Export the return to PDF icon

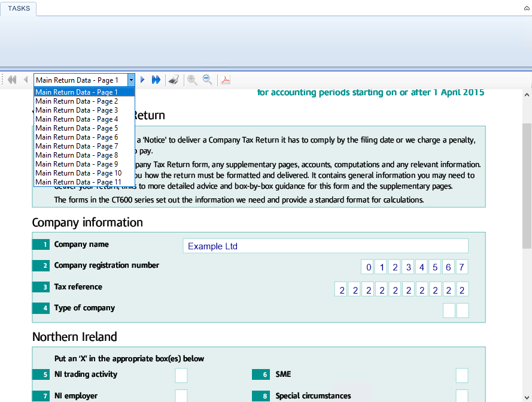point(226,80)
